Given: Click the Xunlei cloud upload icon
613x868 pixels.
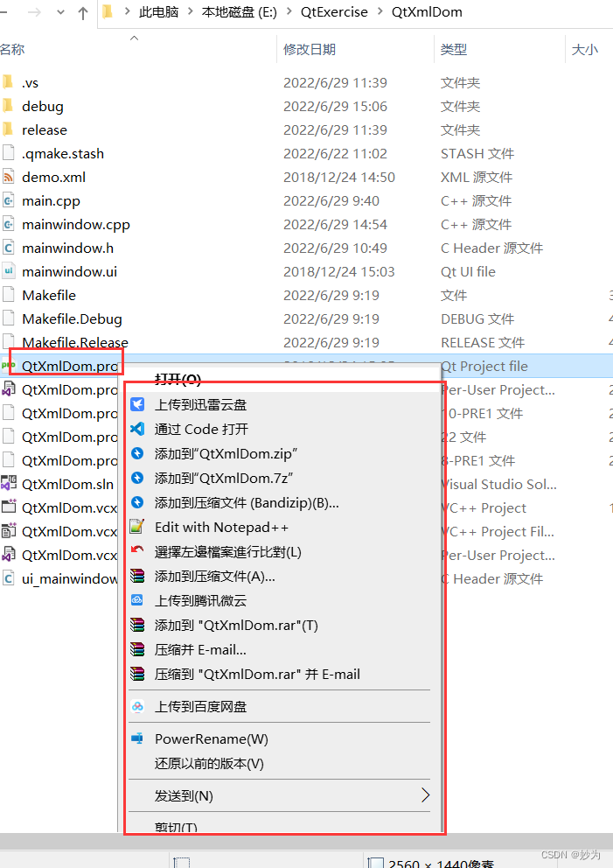Looking at the screenshot, I should 137,404.
